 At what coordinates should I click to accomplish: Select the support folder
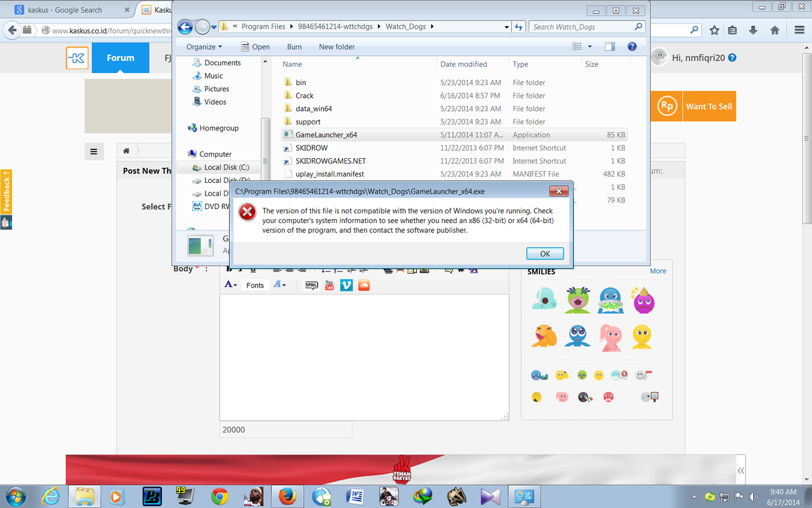(308, 122)
